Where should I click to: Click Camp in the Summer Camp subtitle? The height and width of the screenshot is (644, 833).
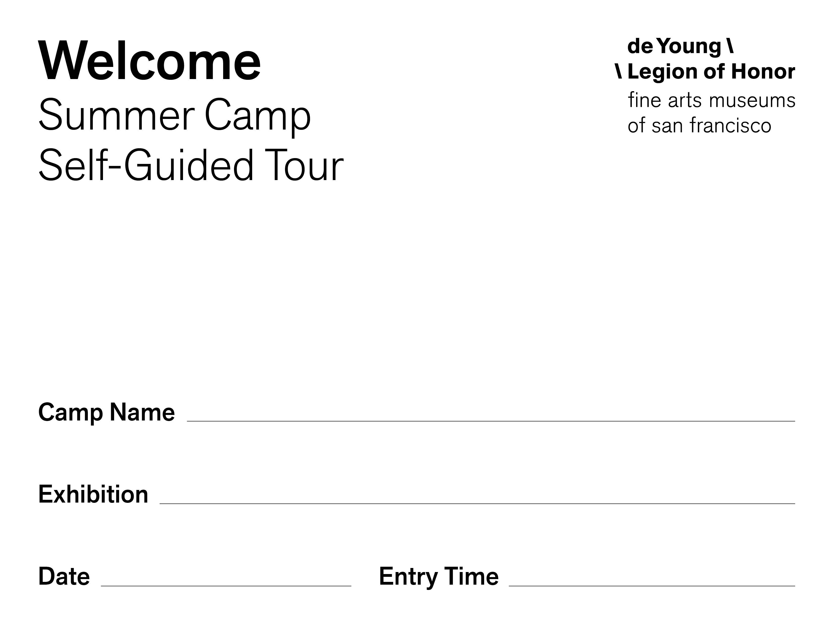(x=258, y=117)
